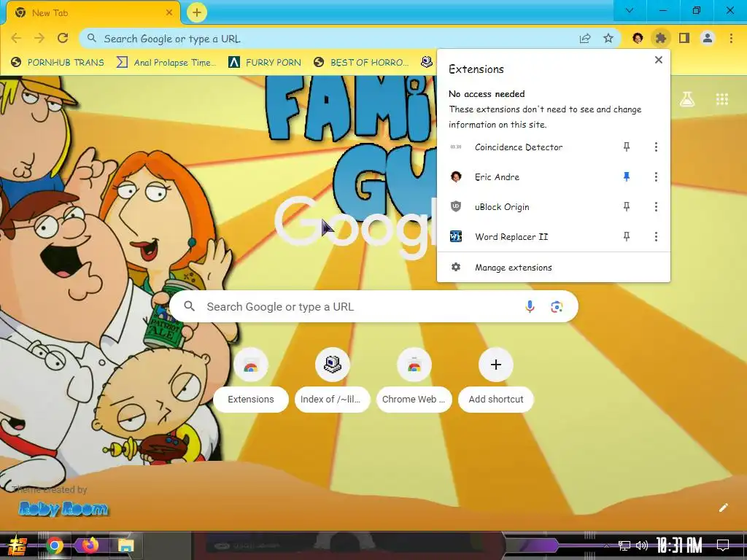This screenshot has height=560, width=747.
Task: Select the New Tab tab
Action: click(93, 13)
